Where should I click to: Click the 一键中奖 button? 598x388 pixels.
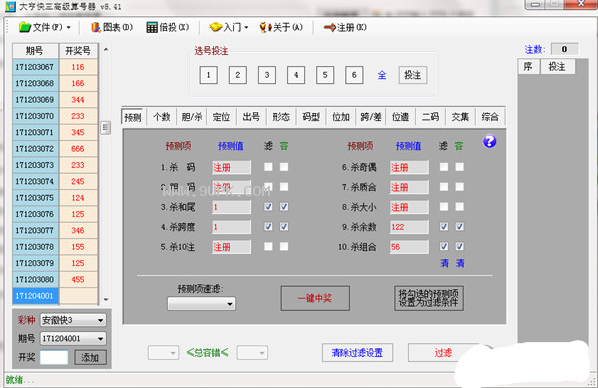point(315,298)
